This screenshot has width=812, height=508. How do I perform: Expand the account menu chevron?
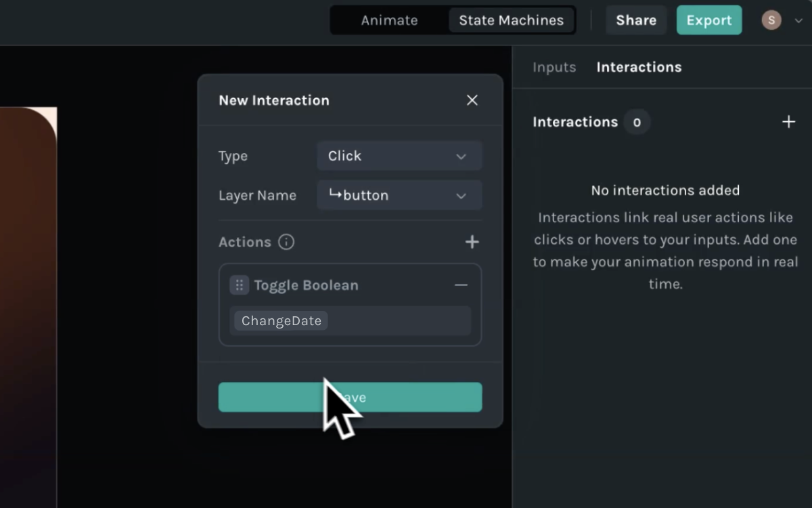(798, 21)
